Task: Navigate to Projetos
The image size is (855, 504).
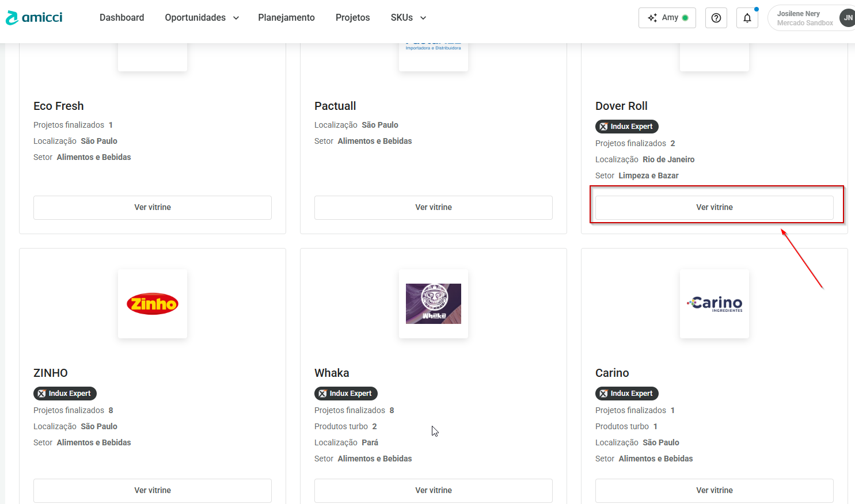Action: pyautogui.click(x=352, y=18)
